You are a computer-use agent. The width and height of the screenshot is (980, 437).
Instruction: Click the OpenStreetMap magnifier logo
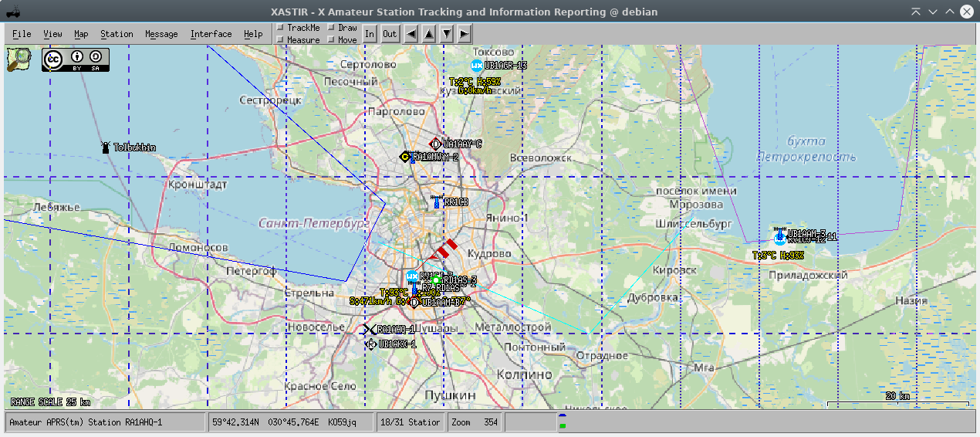click(19, 59)
